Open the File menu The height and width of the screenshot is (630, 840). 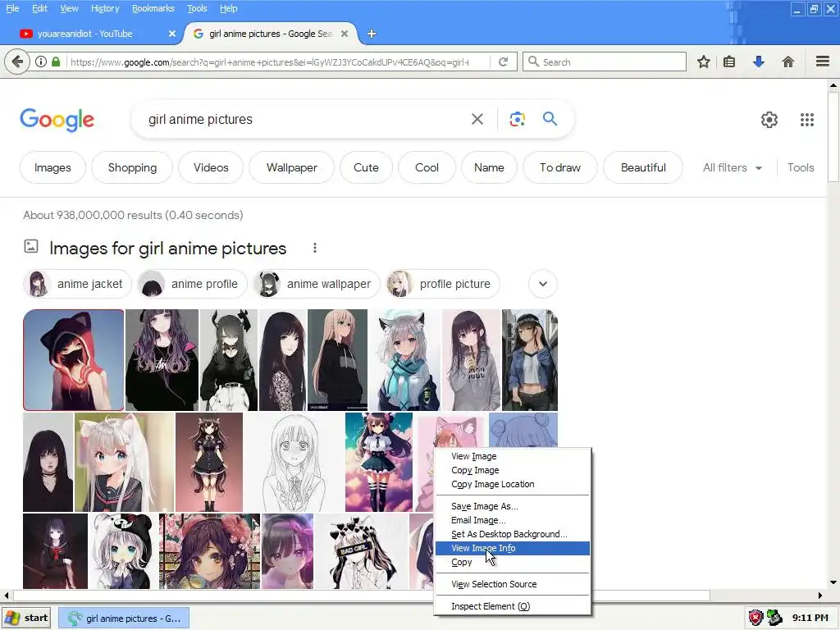(12, 8)
